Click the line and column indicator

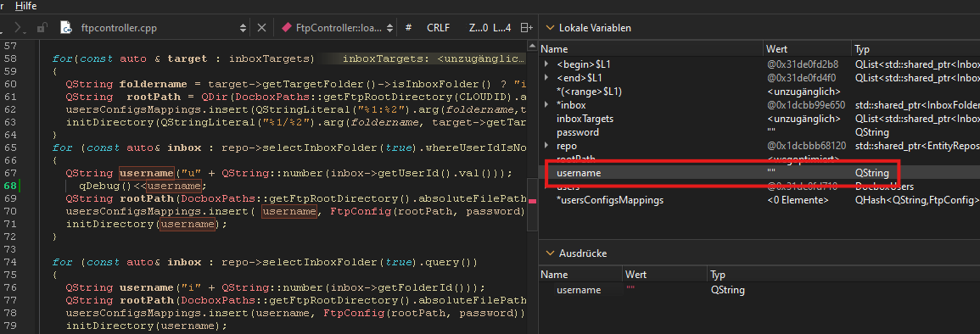[490, 27]
